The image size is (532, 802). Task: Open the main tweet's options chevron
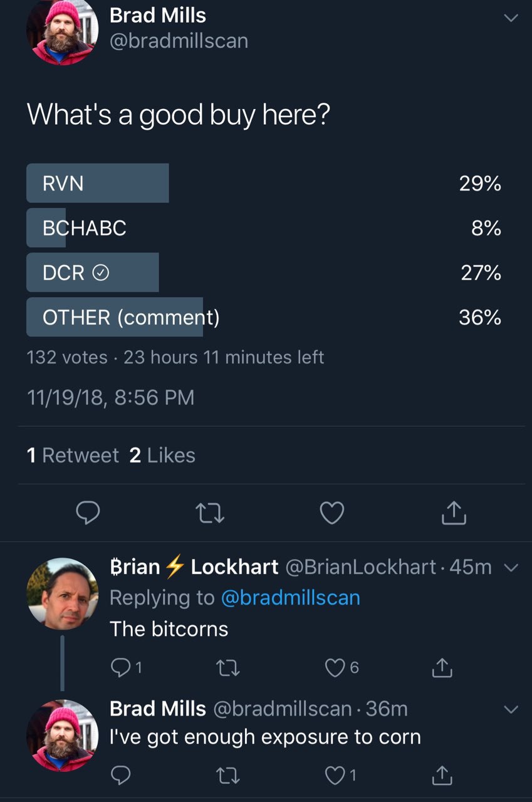coord(511,18)
